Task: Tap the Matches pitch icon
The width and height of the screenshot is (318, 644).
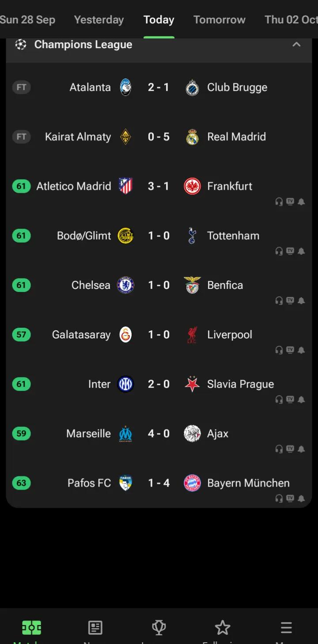Action: click(x=31, y=627)
